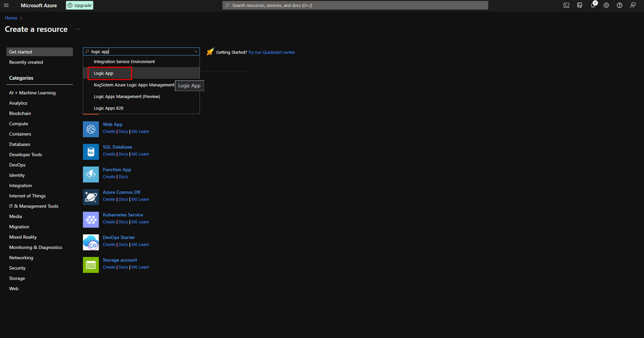Image resolution: width=644 pixels, height=338 pixels.
Task: Click the Function App icon
Action: pos(91,174)
